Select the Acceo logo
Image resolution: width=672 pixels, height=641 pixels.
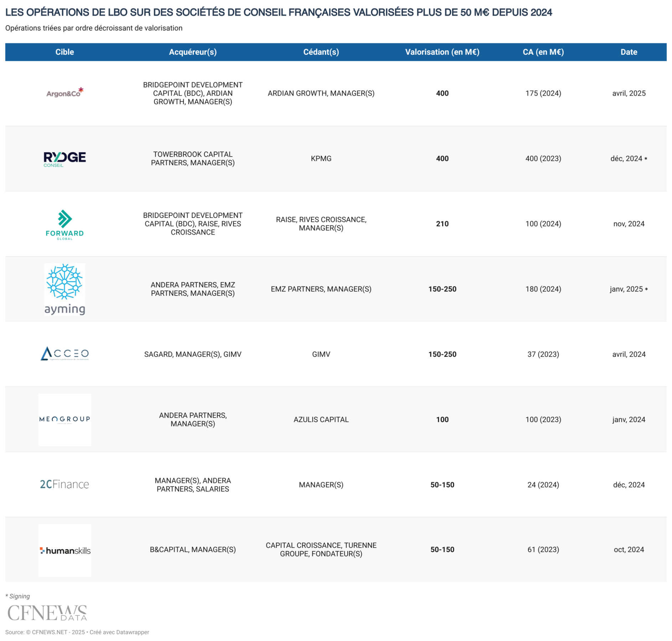[x=64, y=354]
